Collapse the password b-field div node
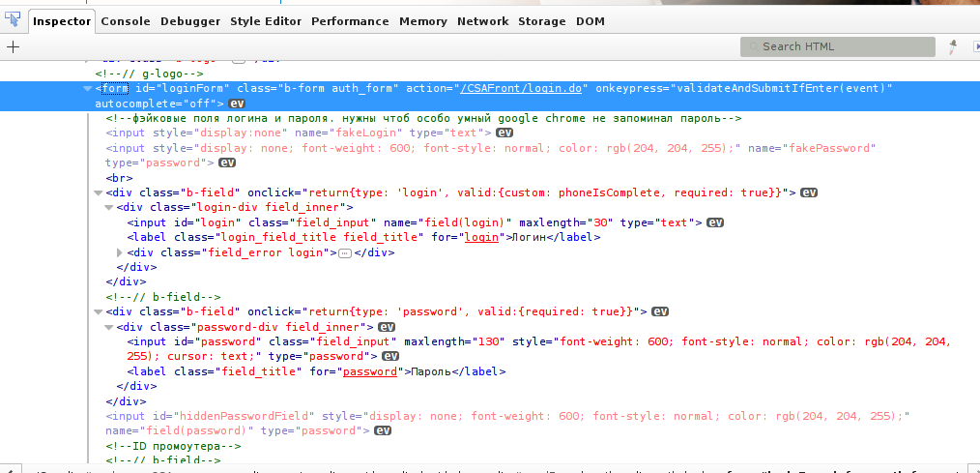The width and height of the screenshot is (980, 473). click(99, 311)
